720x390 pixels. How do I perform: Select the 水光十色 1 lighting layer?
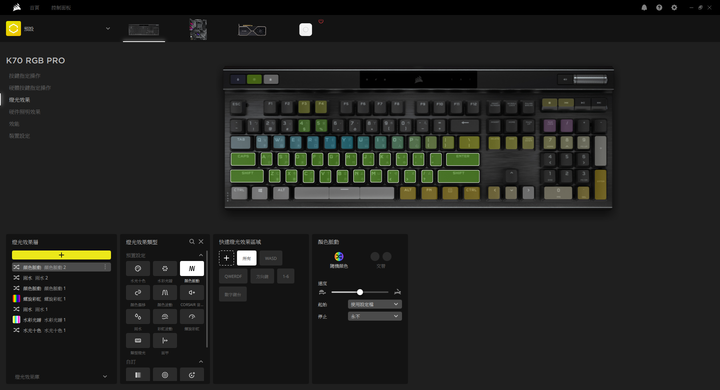click(x=61, y=330)
